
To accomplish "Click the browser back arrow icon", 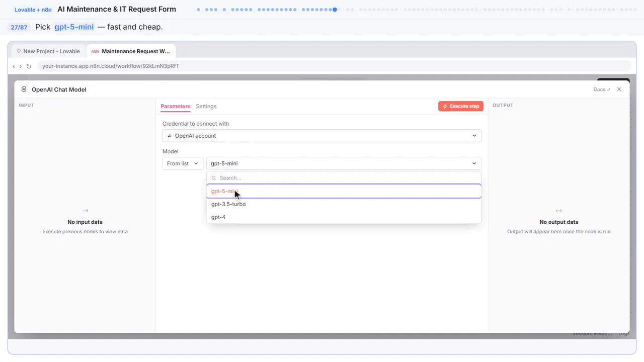I will (14, 66).
